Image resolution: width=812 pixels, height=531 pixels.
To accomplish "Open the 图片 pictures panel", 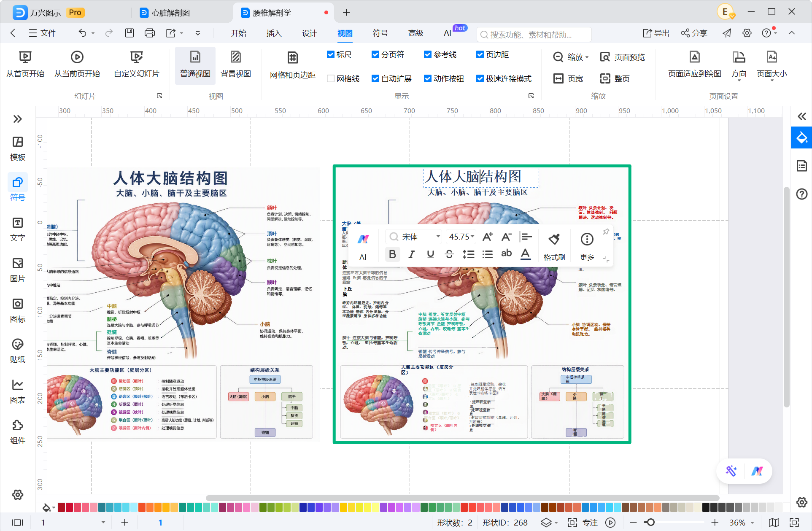I will click(18, 270).
